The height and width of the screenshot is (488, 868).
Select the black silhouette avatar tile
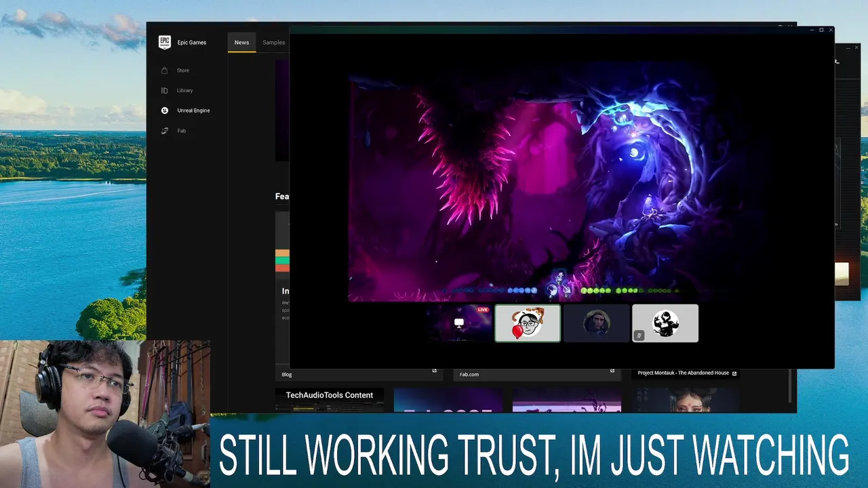pyautogui.click(x=665, y=323)
